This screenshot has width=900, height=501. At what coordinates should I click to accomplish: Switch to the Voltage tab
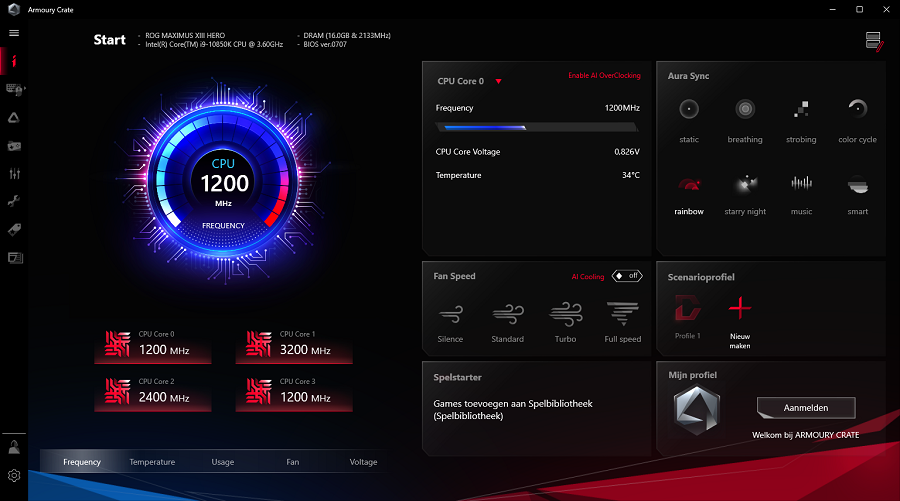363,462
